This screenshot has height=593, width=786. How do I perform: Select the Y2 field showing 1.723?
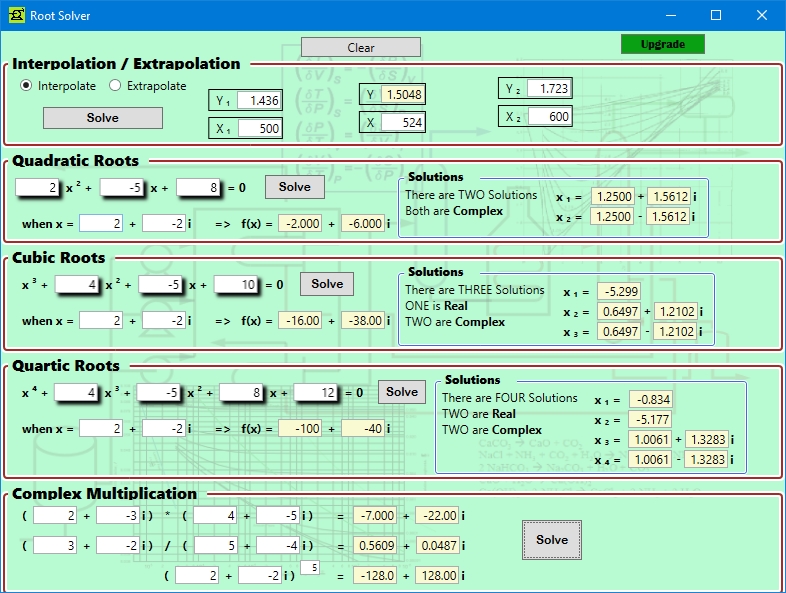pos(549,89)
